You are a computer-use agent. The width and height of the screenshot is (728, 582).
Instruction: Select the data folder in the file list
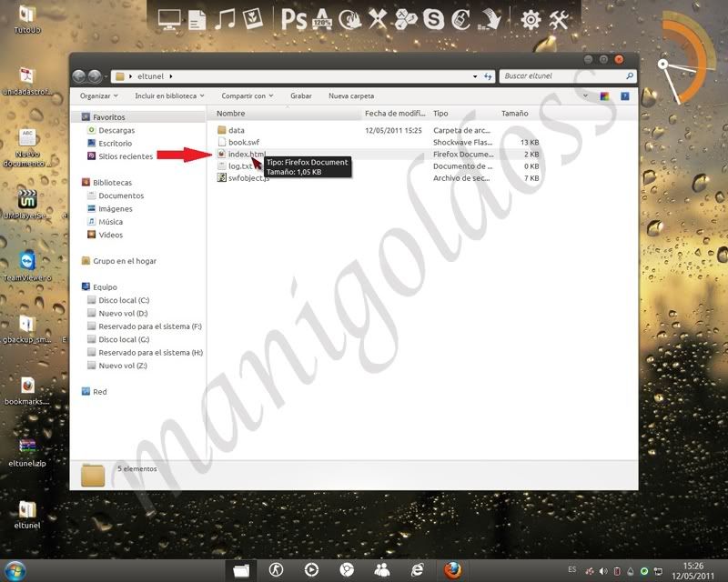click(x=236, y=130)
